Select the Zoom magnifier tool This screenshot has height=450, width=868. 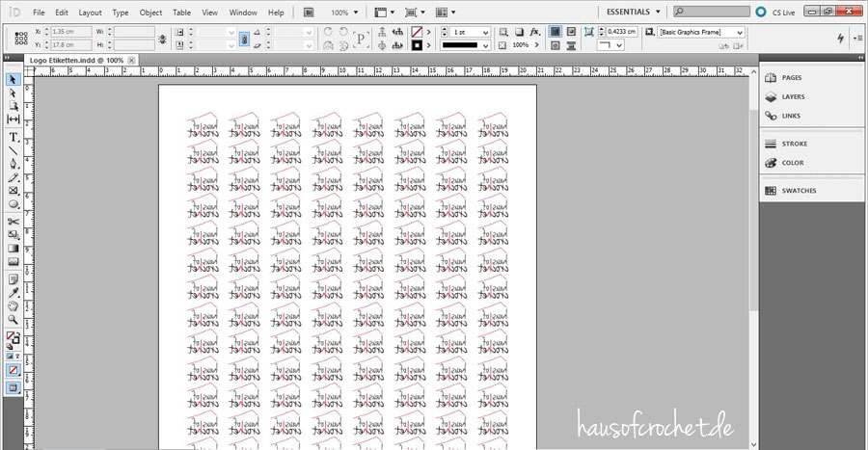(x=14, y=319)
